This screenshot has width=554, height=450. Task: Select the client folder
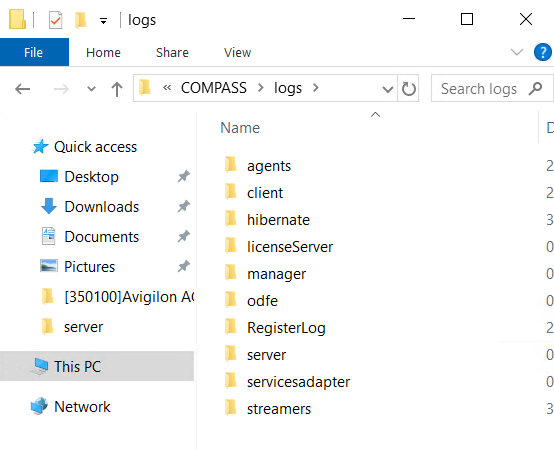point(265,193)
